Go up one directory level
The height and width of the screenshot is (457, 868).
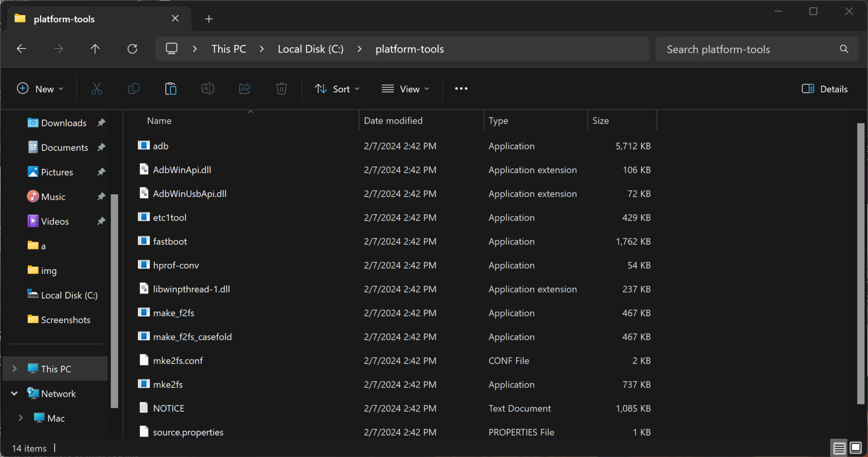click(x=95, y=49)
